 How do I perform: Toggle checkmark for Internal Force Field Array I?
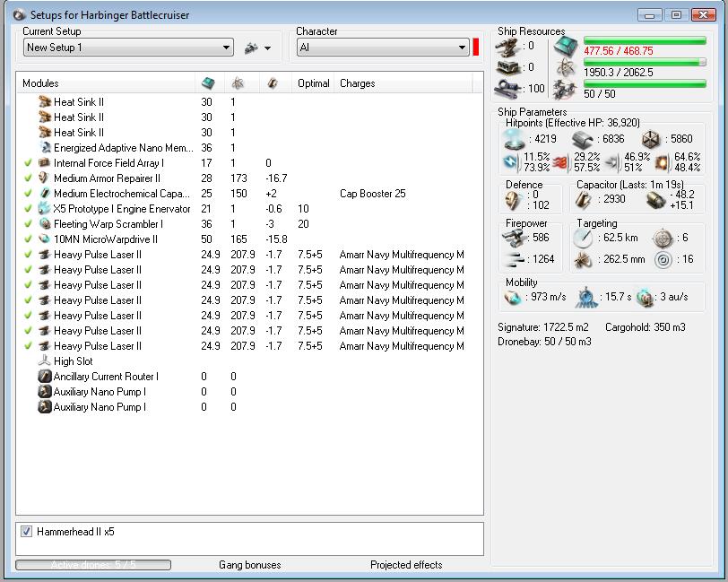[29, 163]
